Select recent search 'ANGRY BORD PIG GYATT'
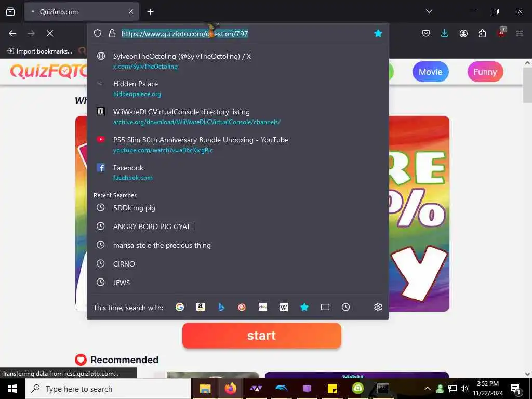Viewport: 532px width, 399px height. [x=238, y=227]
